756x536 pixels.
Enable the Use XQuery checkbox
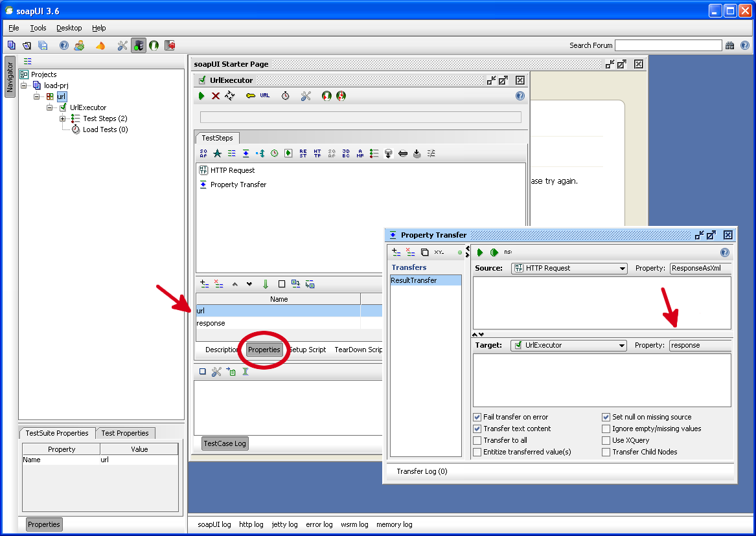tap(606, 441)
